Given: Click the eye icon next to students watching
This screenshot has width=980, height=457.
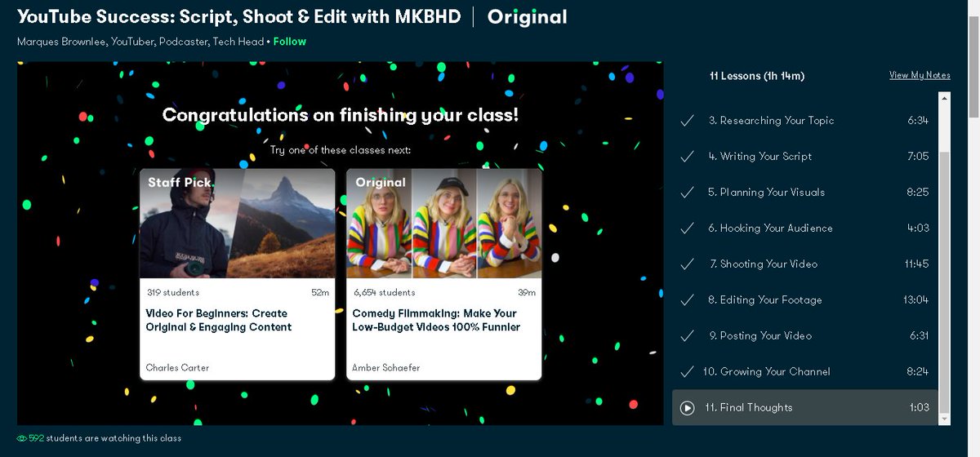Looking at the screenshot, I should pyautogui.click(x=21, y=439).
